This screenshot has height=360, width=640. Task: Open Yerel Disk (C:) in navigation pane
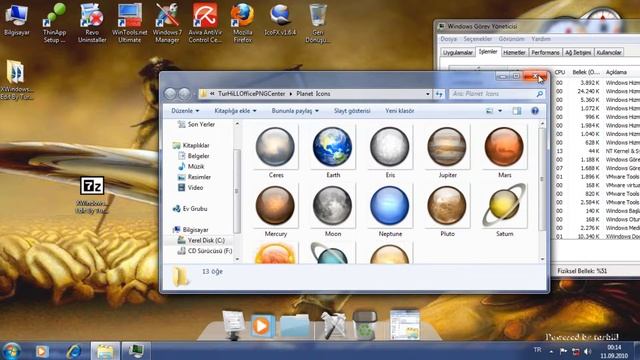201,240
